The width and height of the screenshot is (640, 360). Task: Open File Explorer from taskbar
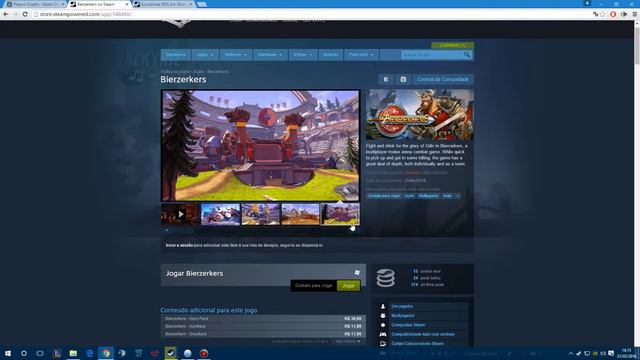[73, 353]
